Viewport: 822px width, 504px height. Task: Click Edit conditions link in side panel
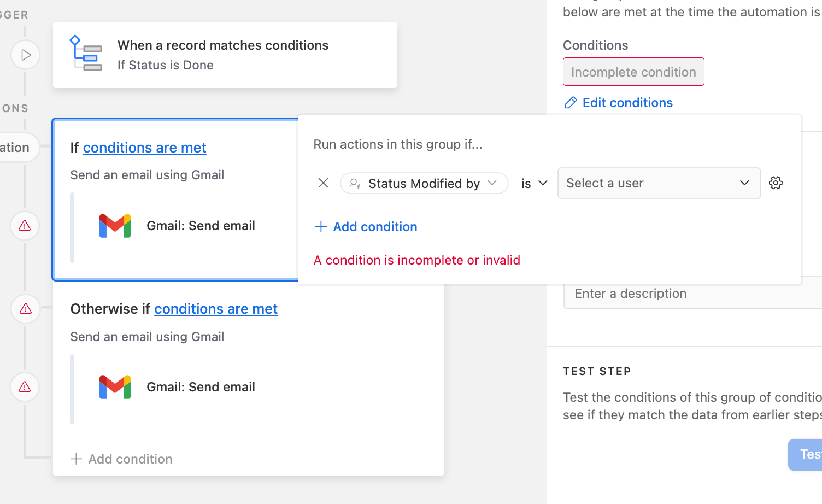pos(627,103)
